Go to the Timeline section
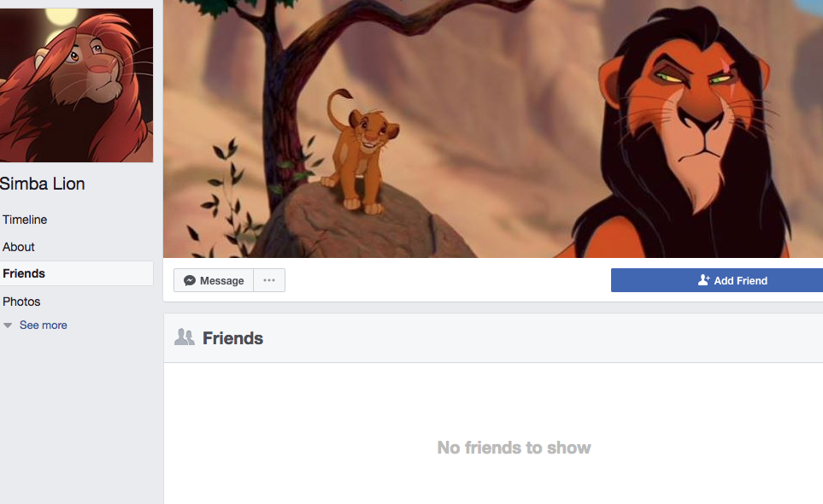 (25, 220)
